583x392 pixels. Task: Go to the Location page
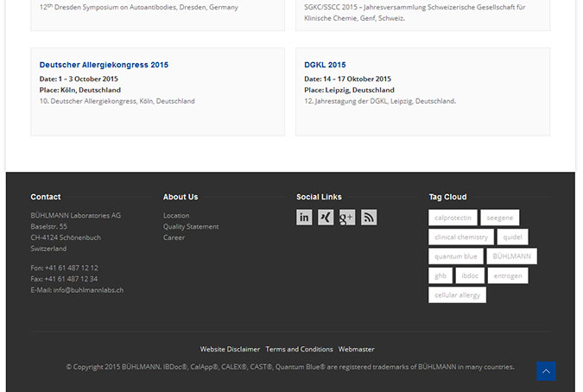tap(176, 216)
